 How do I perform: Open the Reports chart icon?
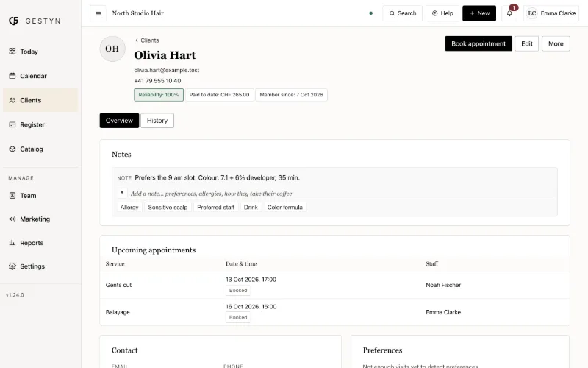coord(12,243)
